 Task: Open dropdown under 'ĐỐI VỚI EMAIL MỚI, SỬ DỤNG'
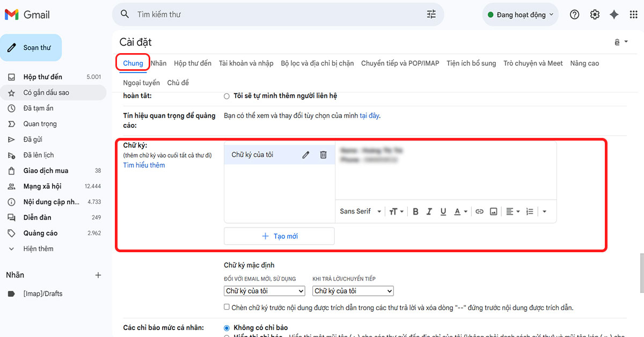pos(264,290)
